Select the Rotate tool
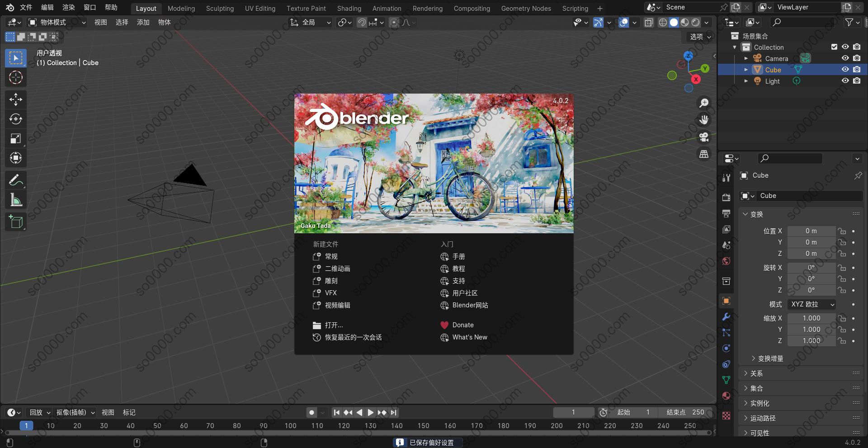This screenshot has height=448, width=868. click(16, 119)
